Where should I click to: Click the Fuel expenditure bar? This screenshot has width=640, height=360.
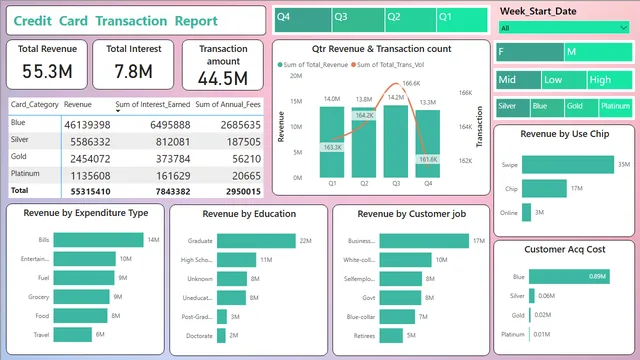[x=84, y=278]
